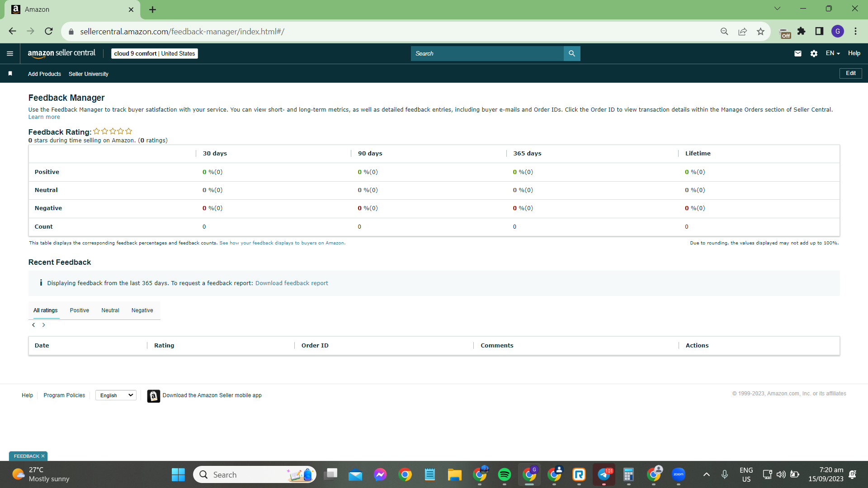Screen dimensions: 868x488
Task: Open the browser extensions puzzle icon
Action: pyautogui.click(x=802, y=31)
